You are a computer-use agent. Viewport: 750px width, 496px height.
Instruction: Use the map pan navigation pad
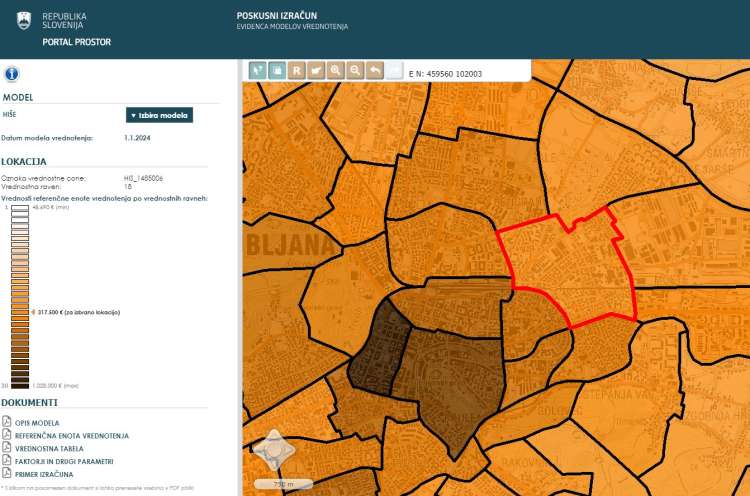pos(274,450)
